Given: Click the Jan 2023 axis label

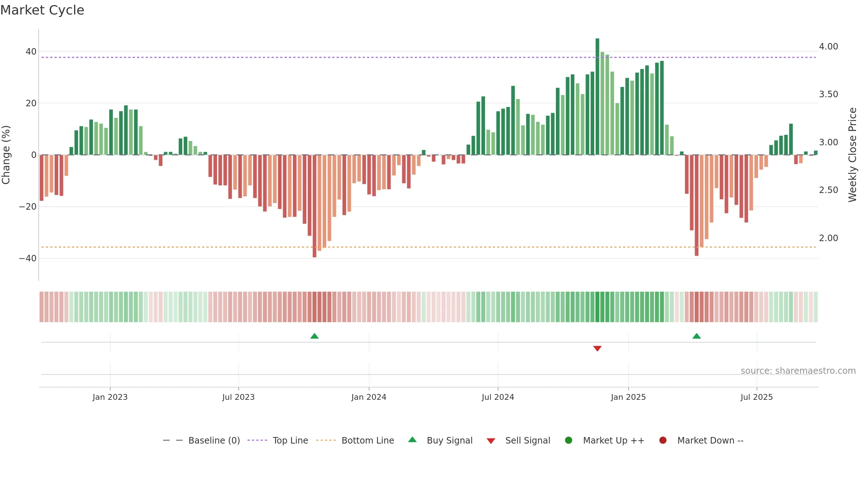Looking at the screenshot, I should 110,397.
